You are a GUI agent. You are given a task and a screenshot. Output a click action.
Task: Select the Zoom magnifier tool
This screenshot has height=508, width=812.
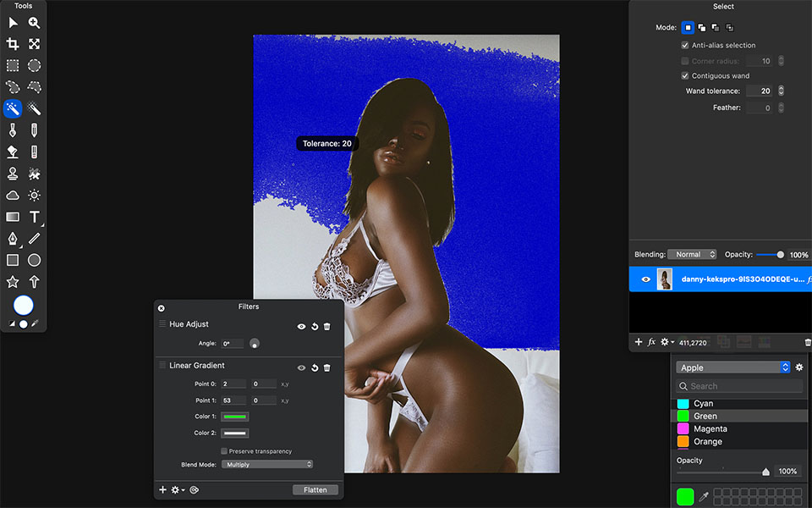(x=35, y=23)
